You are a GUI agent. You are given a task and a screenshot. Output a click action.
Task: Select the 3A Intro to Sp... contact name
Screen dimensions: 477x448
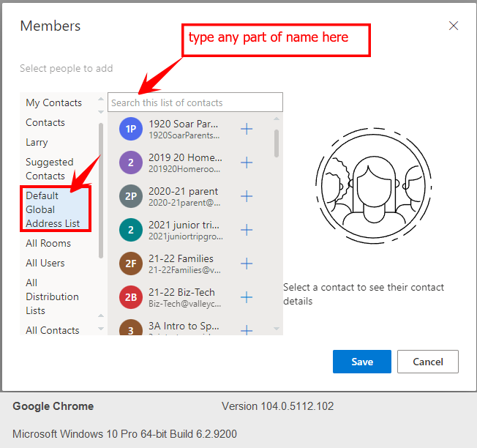click(184, 326)
